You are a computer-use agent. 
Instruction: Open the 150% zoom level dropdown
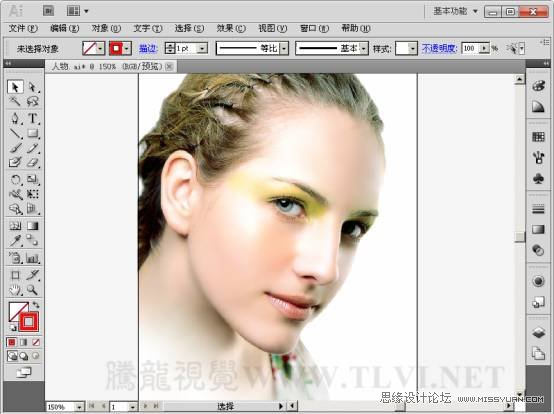(x=79, y=407)
